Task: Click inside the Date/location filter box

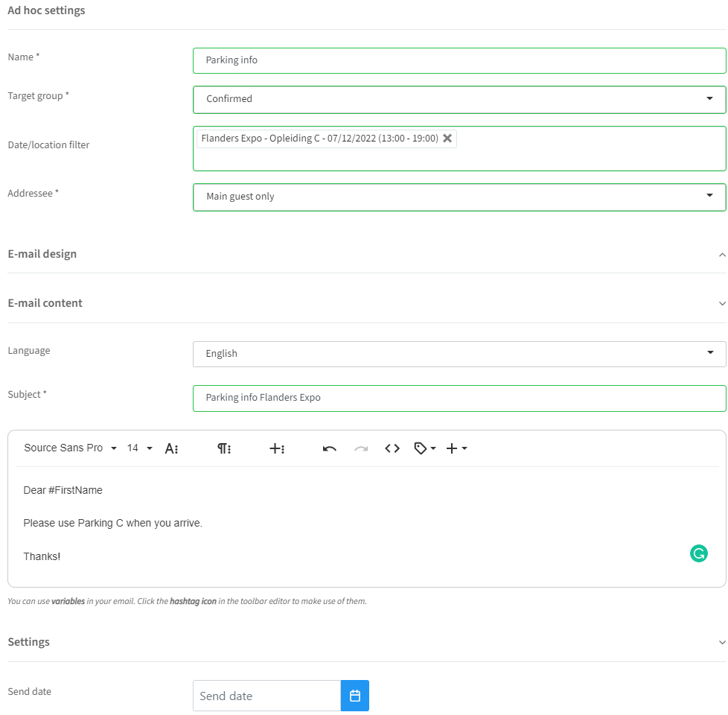Action: click(459, 149)
